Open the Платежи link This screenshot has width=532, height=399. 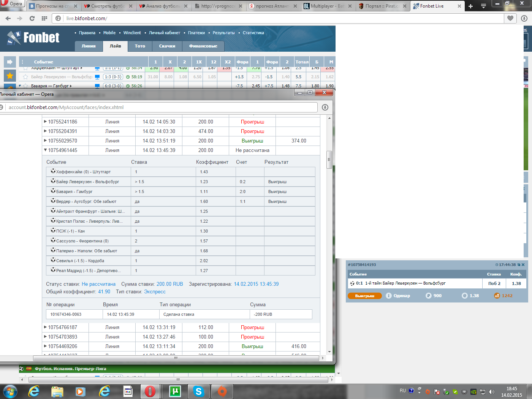[196, 33]
